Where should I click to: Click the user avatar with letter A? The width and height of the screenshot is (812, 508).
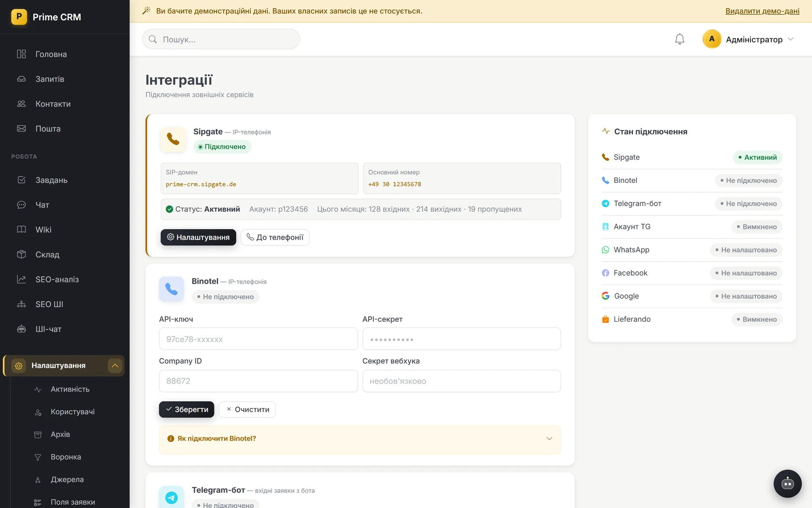[x=712, y=39]
